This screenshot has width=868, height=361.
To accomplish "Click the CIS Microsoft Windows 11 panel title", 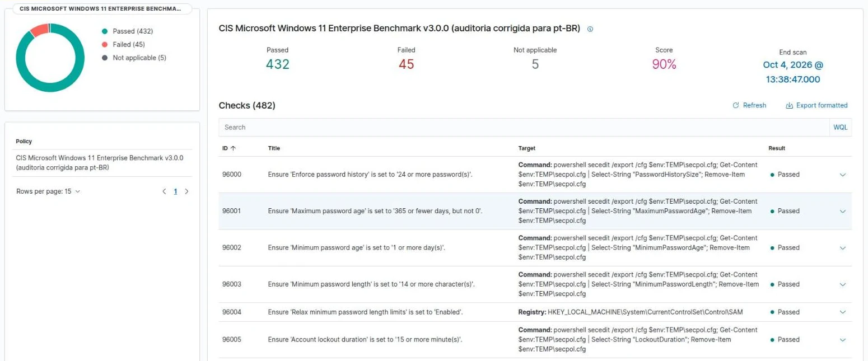I will click(100, 10).
